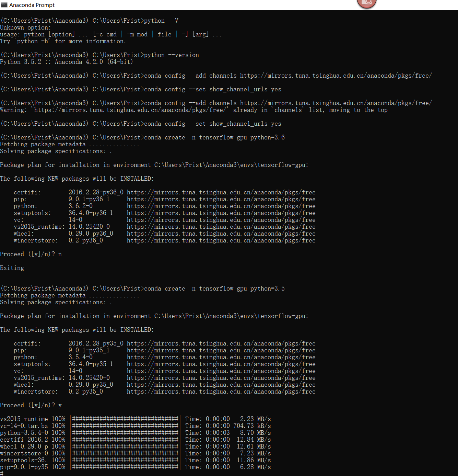Screen dimensions: 458x476
Task: Click the pip version '9.0.1-py36_1'
Action: coord(89,199)
